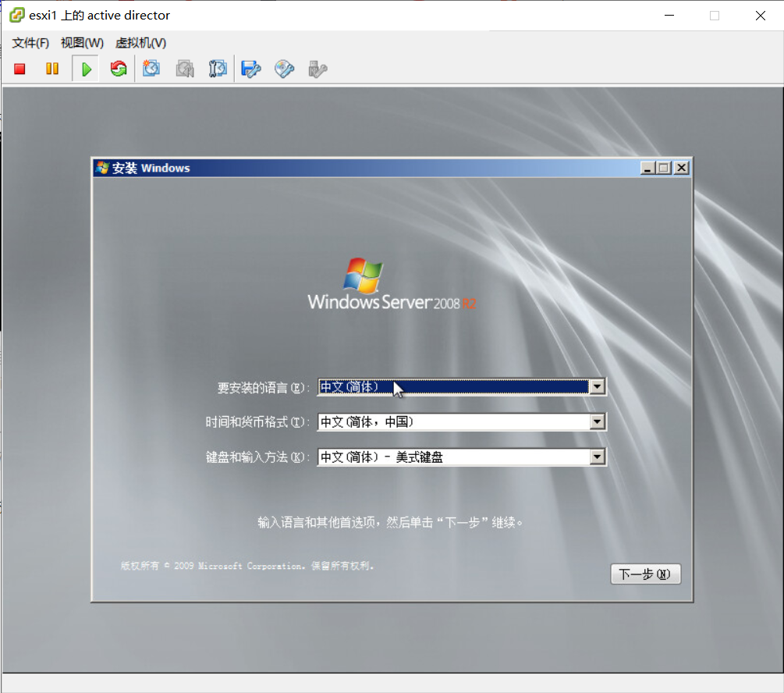Click the console window icon beside esxi1 title
784x693 pixels.
point(17,15)
